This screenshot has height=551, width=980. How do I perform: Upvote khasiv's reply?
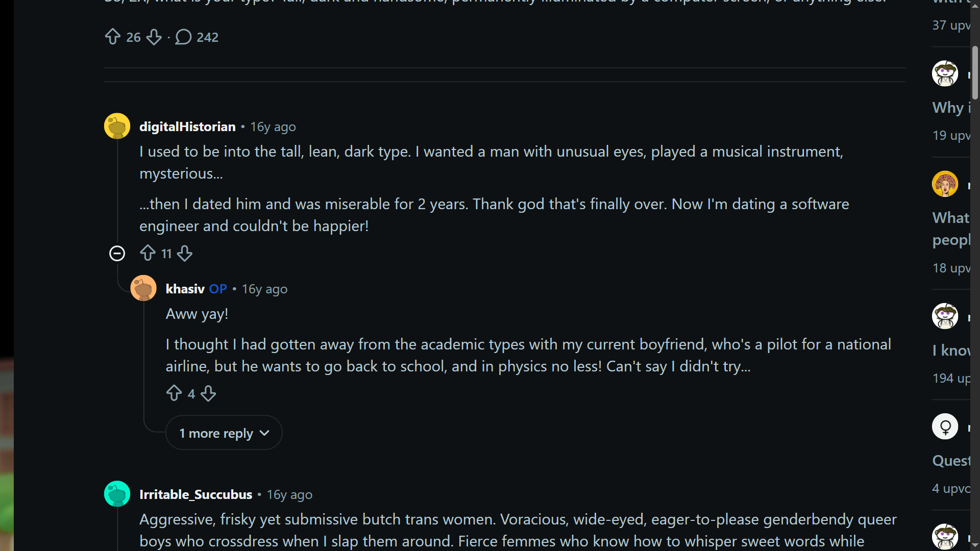point(174,393)
